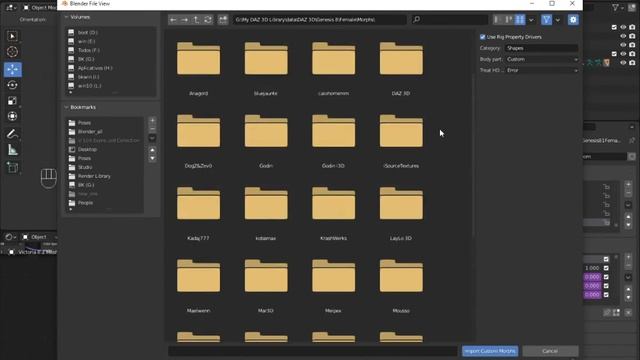
Task: Select the Cursor tool in Blender
Action: tap(13, 52)
